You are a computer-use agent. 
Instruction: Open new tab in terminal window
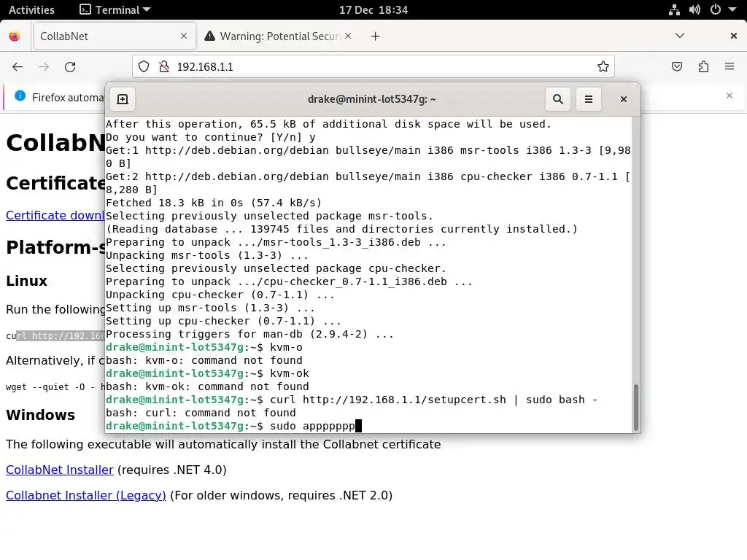click(x=123, y=99)
